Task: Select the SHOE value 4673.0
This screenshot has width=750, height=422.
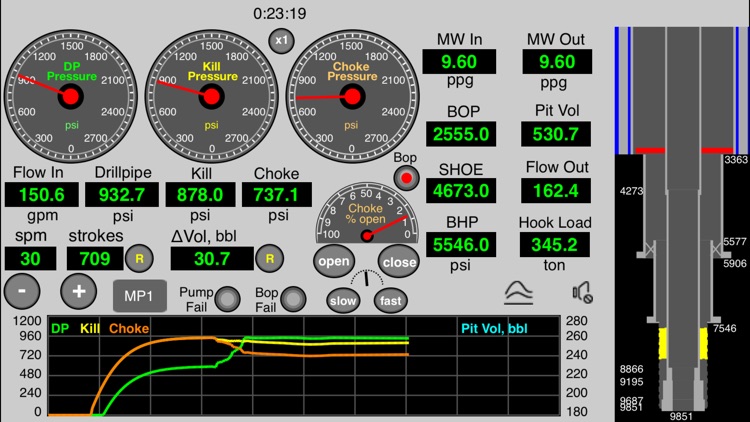Action: (461, 191)
